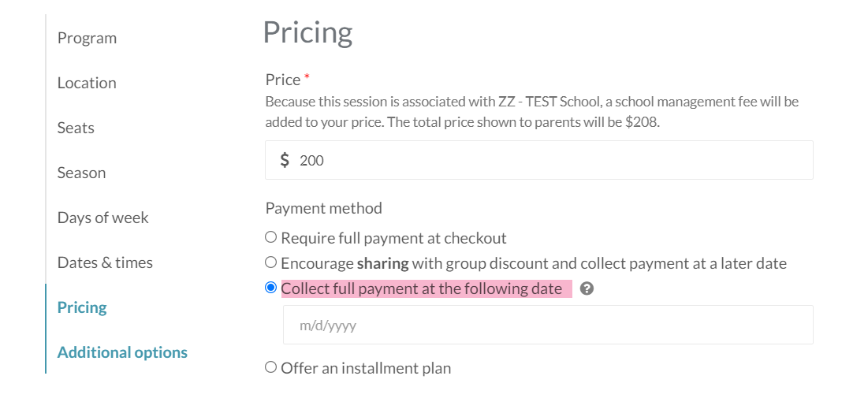Click the help question mark icon

point(587,289)
